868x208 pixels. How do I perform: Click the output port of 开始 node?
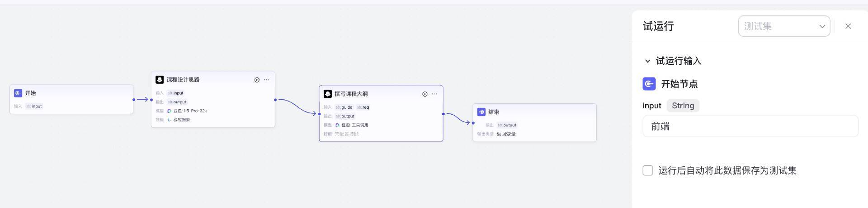(134, 100)
